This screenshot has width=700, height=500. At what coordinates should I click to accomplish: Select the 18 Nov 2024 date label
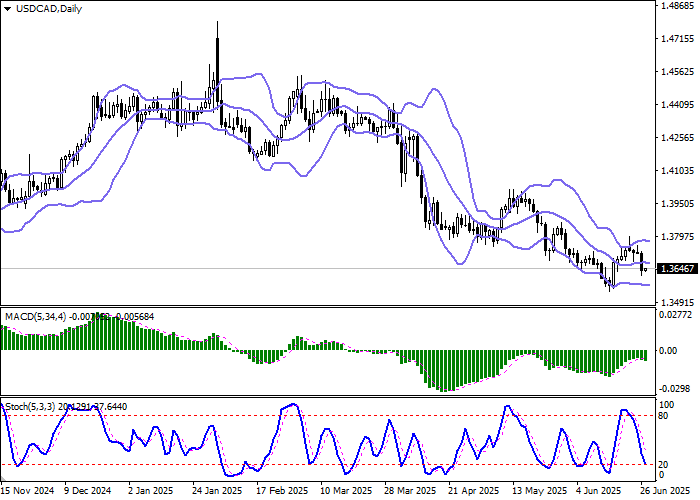[26, 491]
